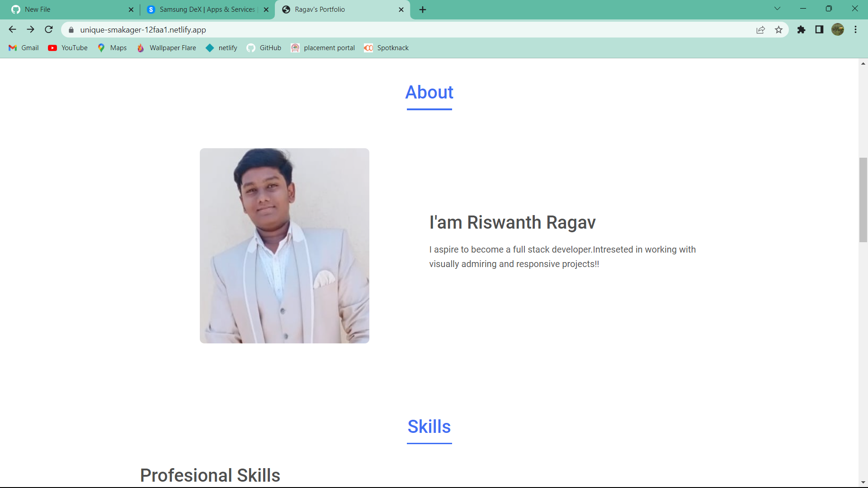Viewport: 868px width, 488px height.
Task: Go back to the previous page
Action: [12, 30]
